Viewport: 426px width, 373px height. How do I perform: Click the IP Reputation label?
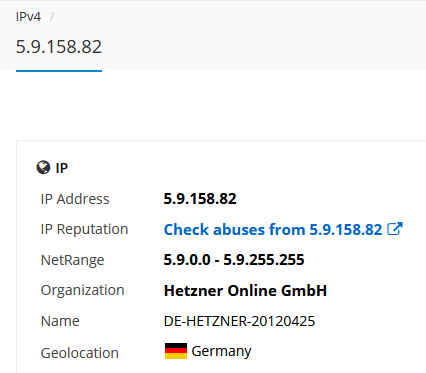[x=84, y=229]
